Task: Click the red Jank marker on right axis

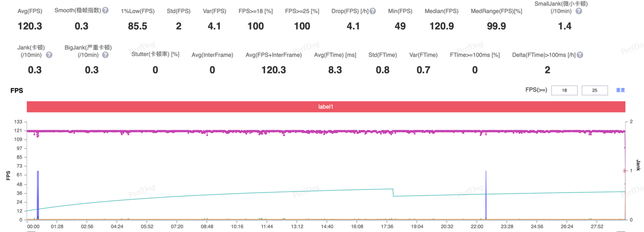Action: pos(625,171)
